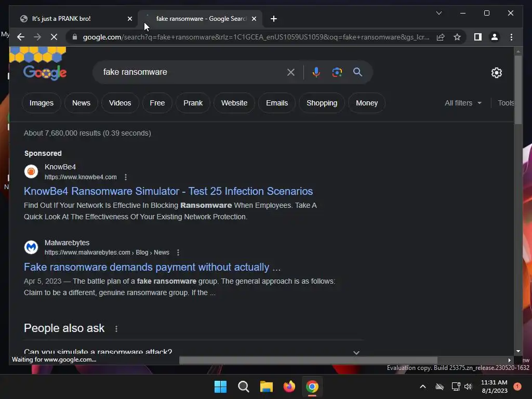Clear the search query text

(291, 72)
